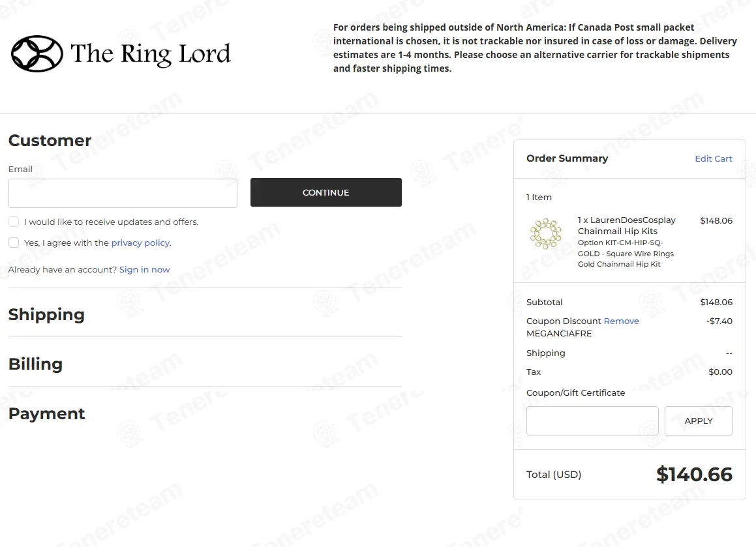Focus the Email input field
The width and height of the screenshot is (756, 547).
coord(123,194)
